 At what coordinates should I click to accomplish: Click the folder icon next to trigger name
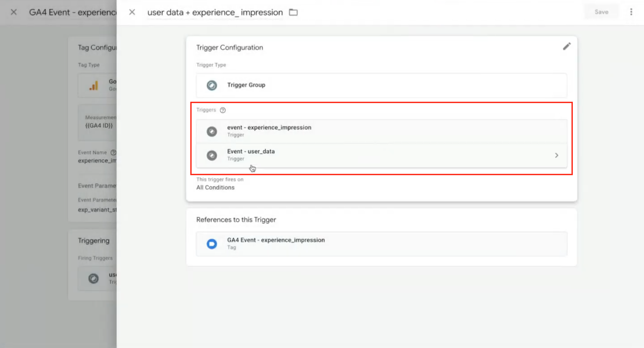293,12
